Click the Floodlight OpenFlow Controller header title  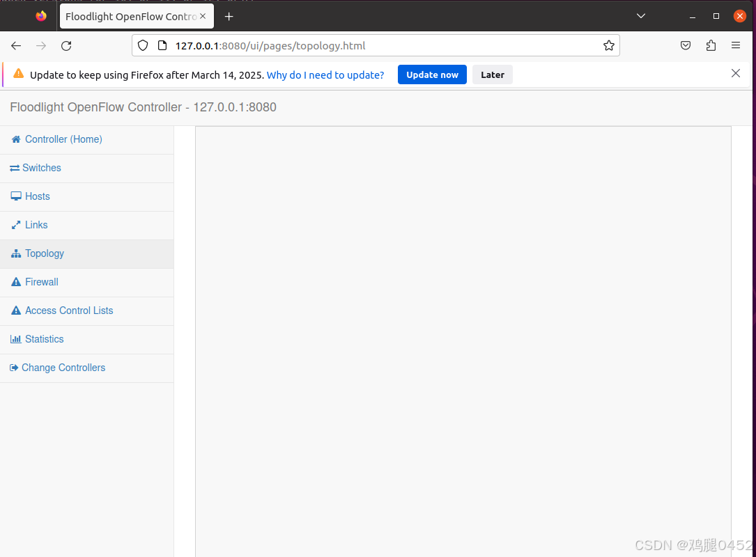144,107
